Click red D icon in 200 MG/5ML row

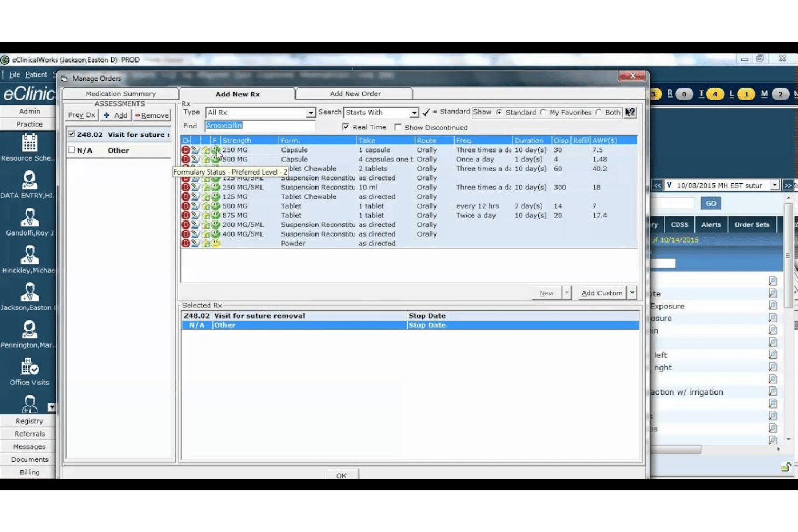tap(185, 225)
